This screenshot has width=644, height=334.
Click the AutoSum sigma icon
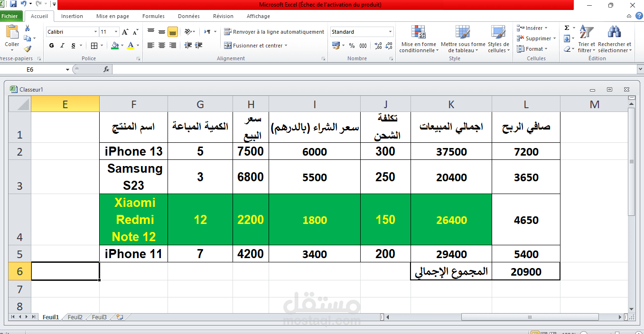tap(567, 28)
